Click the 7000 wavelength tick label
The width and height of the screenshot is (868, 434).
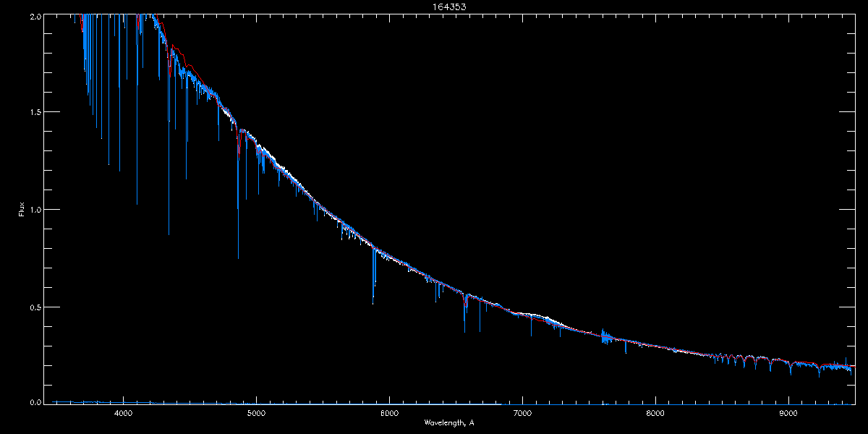pos(522,414)
